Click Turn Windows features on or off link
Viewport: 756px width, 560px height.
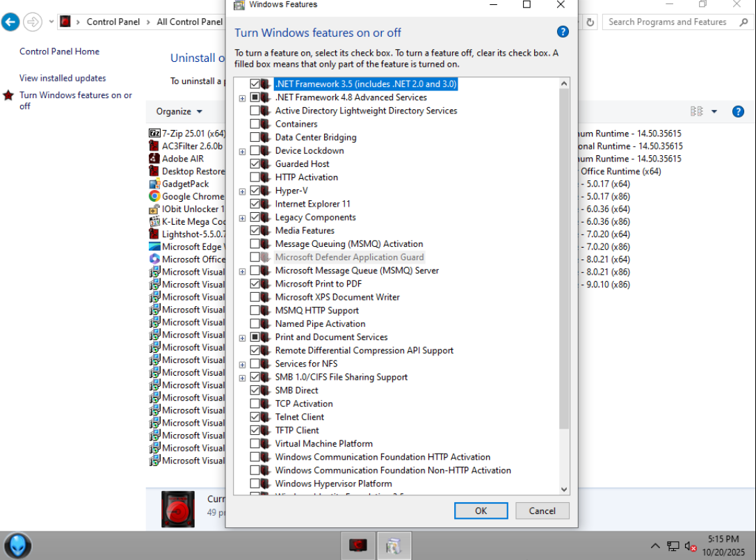pos(76,100)
